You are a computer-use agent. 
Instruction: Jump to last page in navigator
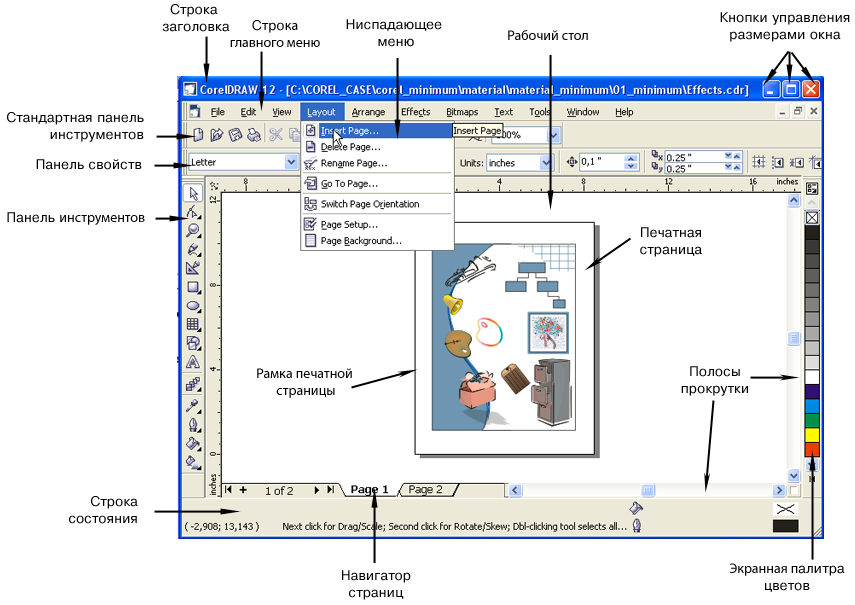click(330, 489)
